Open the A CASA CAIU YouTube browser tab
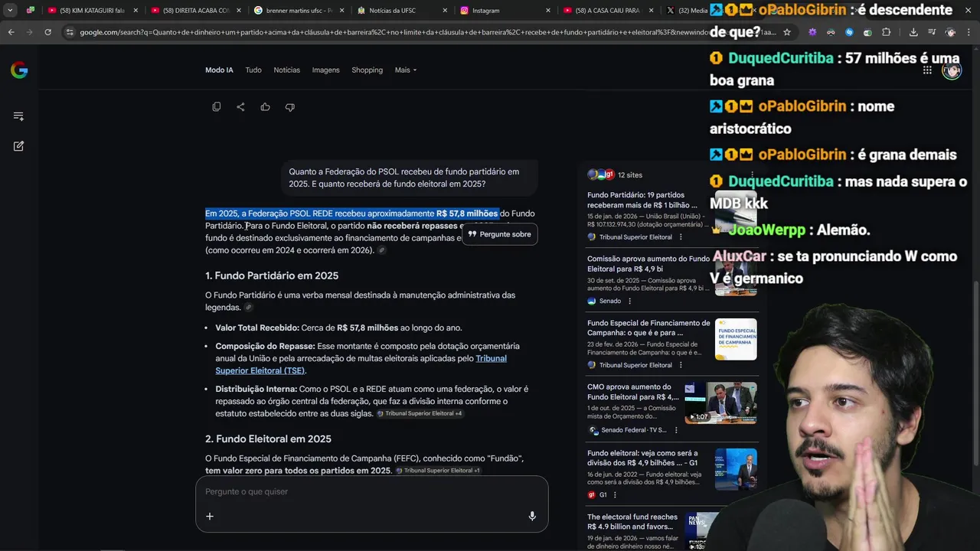 click(x=607, y=11)
